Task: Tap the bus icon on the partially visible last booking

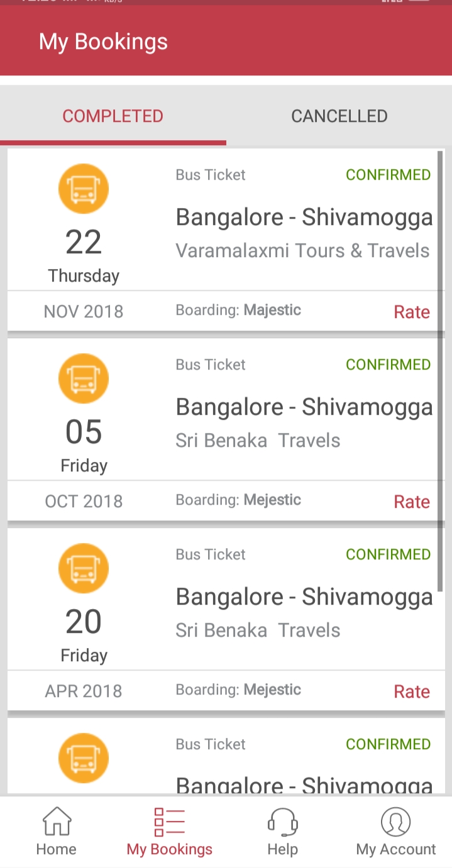Action: (84, 758)
